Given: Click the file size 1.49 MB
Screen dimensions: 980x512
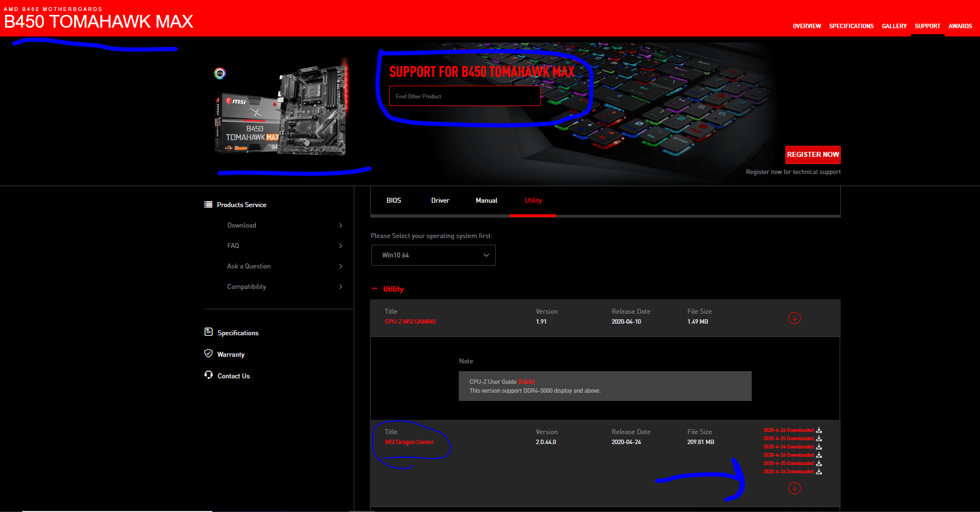Looking at the screenshot, I should coord(698,321).
